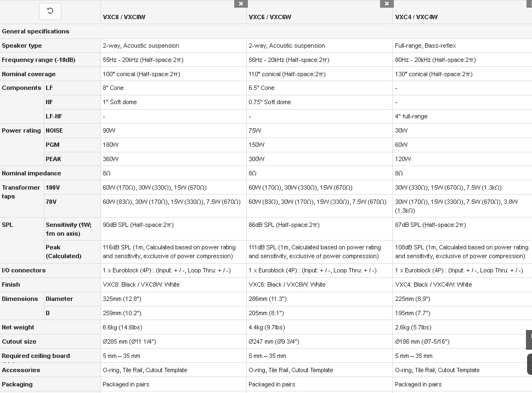Click the VXC6 '4.4kg (9.7lbs)' net weight cell

[x=267, y=327]
